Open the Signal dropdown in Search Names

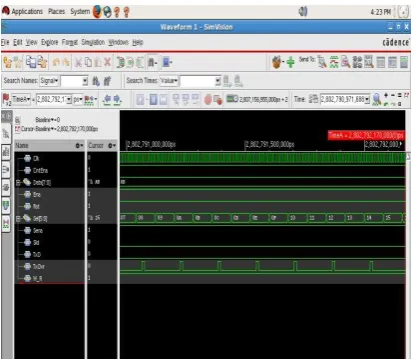point(49,81)
